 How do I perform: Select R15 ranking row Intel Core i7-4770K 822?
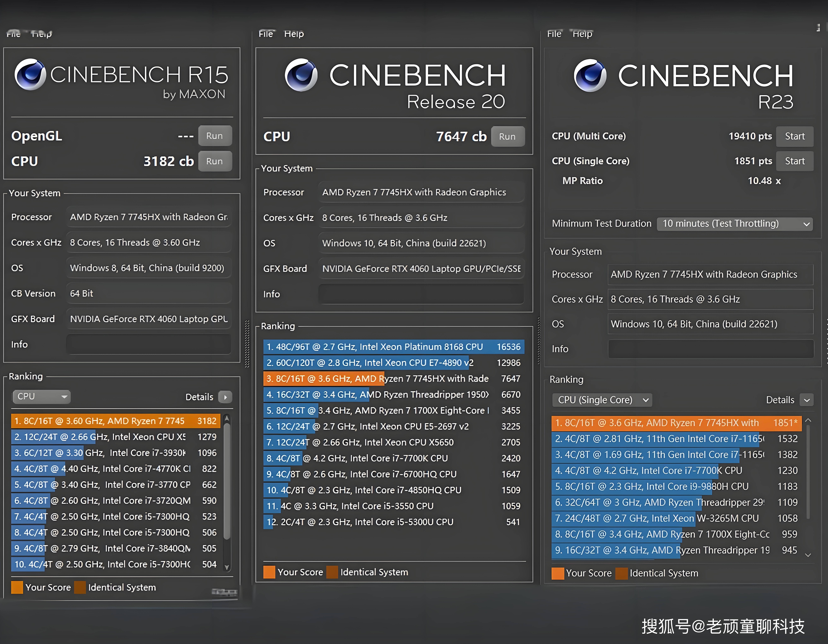tap(116, 469)
